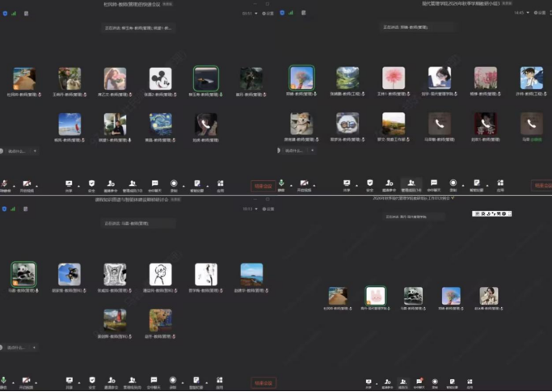The width and height of the screenshot is (552, 392).
Task: Click the green network signal bars in the top-left meeting
Action: click(x=14, y=14)
